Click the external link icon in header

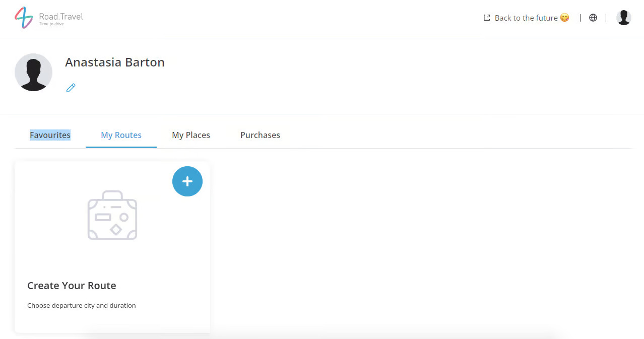coord(487,18)
